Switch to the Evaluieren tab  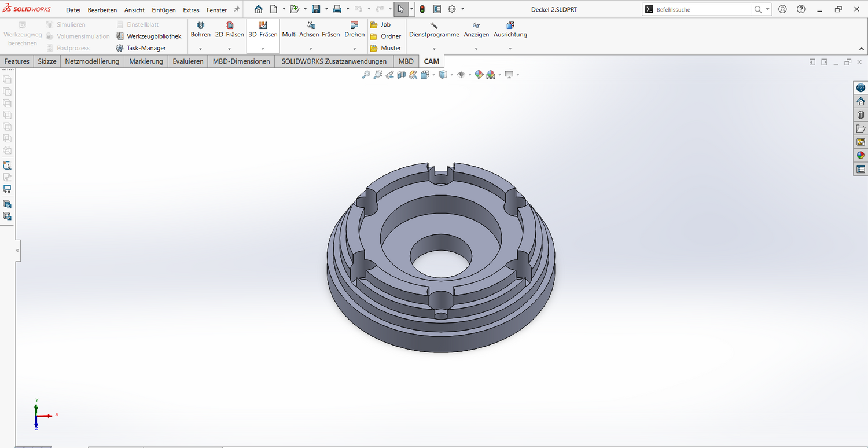click(x=187, y=61)
